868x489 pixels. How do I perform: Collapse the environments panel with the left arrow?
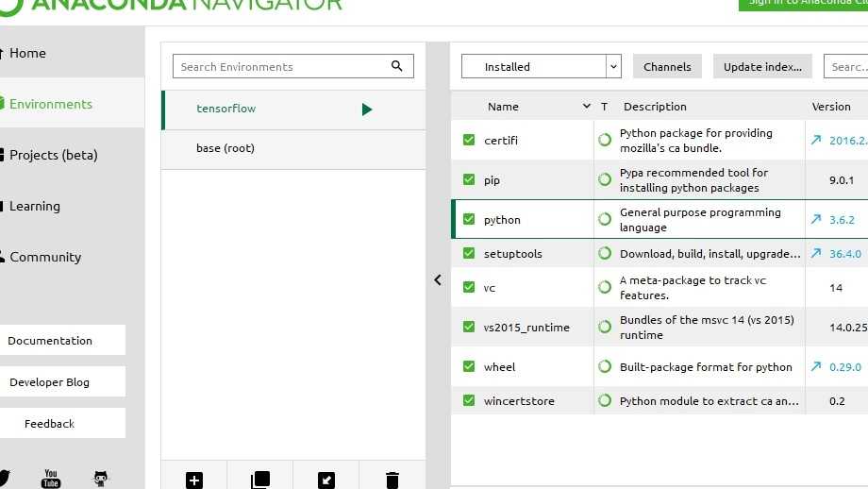[x=438, y=279]
